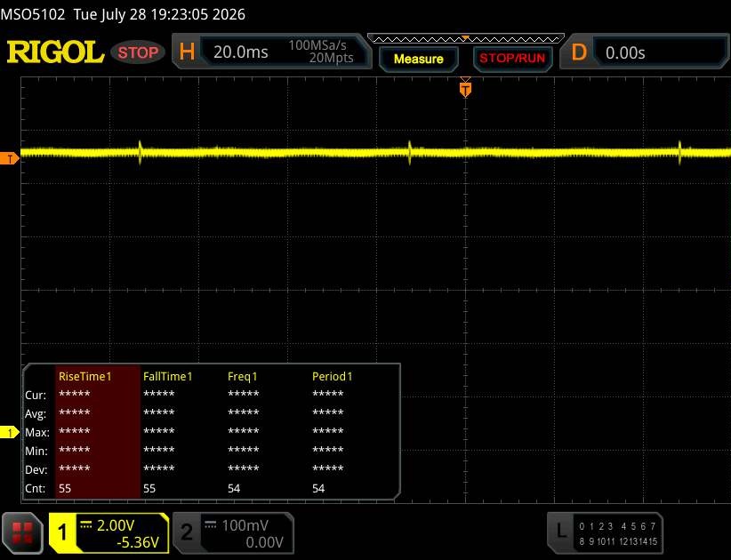Select the 20.0ms timebase value
This screenshot has width=731, height=560.
(241, 52)
